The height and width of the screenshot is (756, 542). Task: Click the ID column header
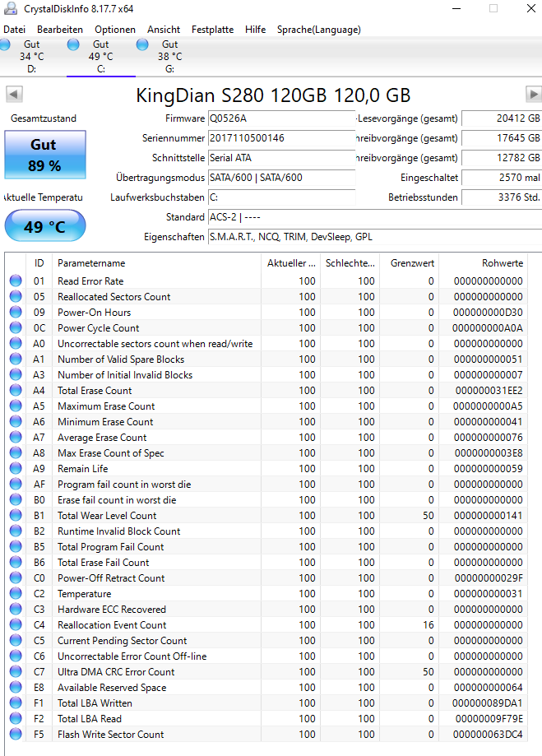click(x=39, y=262)
